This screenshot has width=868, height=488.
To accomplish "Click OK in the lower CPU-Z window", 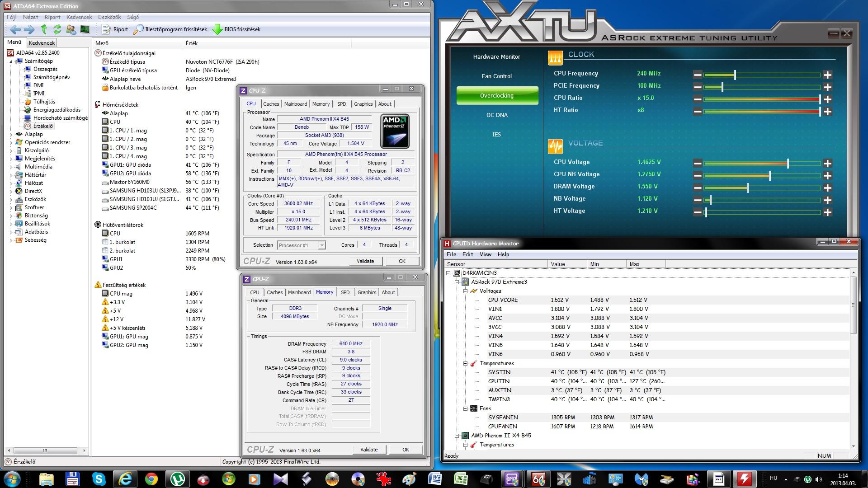I will [406, 450].
